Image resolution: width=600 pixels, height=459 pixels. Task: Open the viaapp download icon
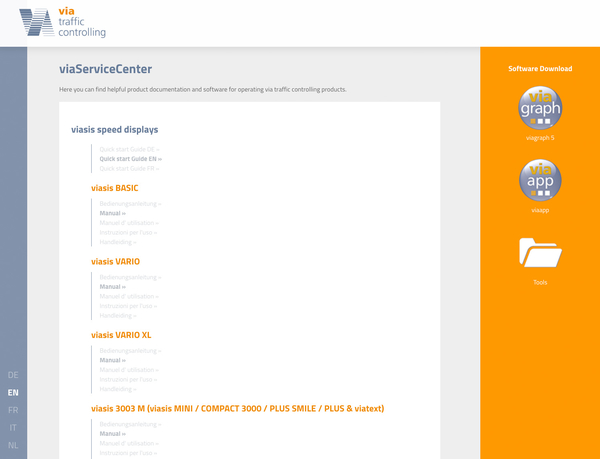pos(540,180)
